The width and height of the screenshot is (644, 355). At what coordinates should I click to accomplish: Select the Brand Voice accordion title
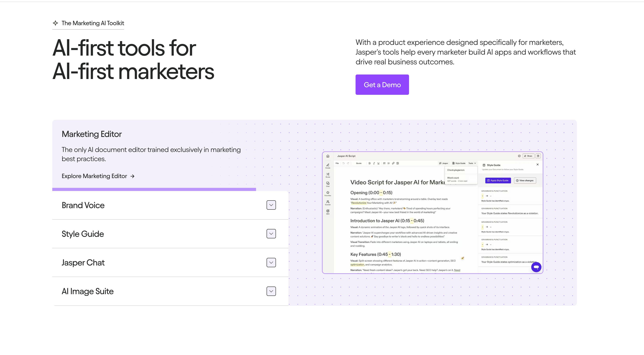pyautogui.click(x=83, y=205)
